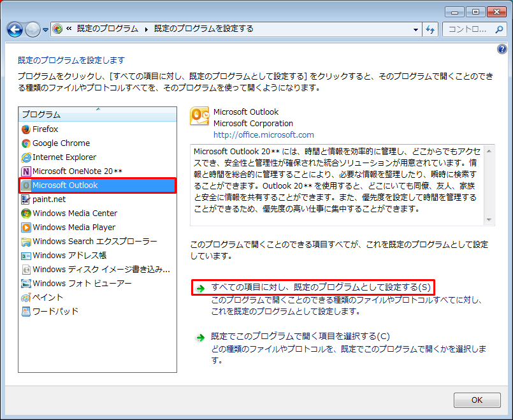This screenshot has height=420, width=513.
Task: Click the Windows Search エクスプローラー icon
Action: point(26,242)
